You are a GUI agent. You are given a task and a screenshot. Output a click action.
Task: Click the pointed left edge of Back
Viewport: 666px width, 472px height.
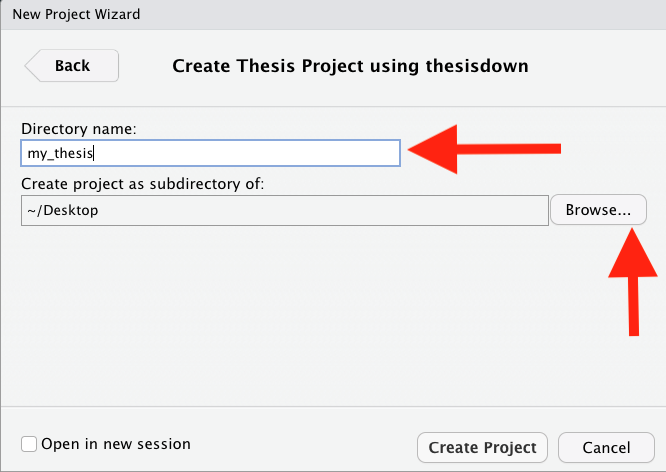click(x=30, y=65)
